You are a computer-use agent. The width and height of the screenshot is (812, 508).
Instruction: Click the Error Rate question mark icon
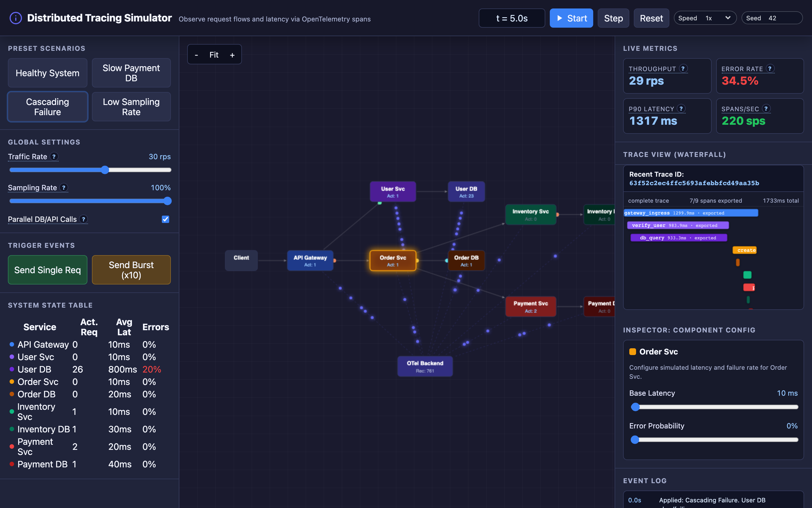pyautogui.click(x=770, y=69)
